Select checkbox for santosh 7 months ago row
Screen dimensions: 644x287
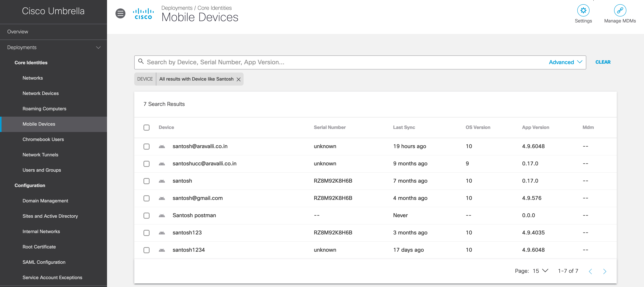(147, 181)
